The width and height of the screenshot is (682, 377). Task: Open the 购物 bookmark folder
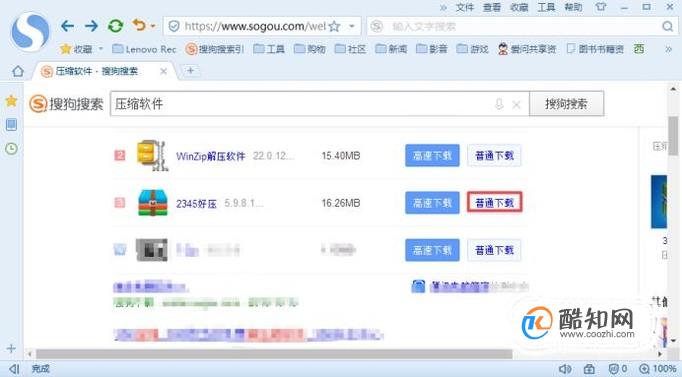[x=310, y=49]
